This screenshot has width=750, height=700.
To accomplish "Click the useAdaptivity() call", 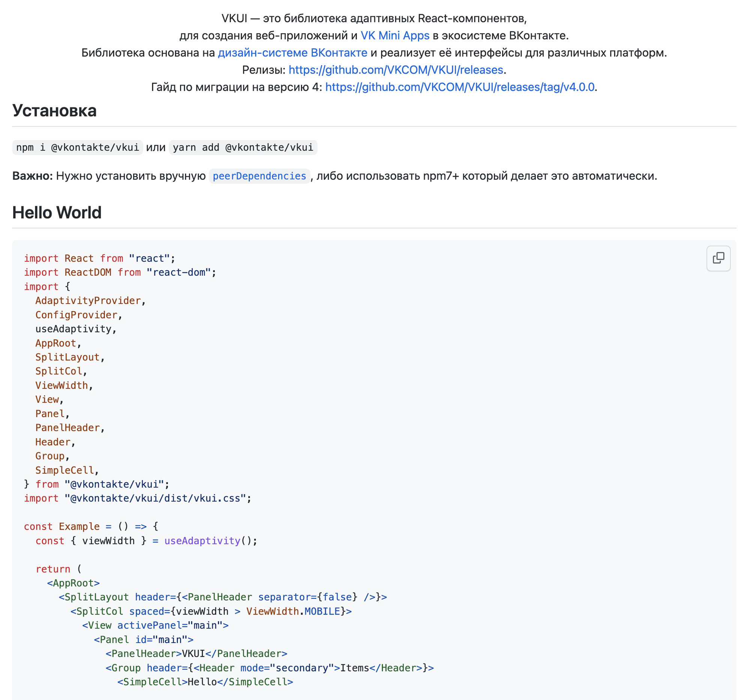I will coord(210,541).
